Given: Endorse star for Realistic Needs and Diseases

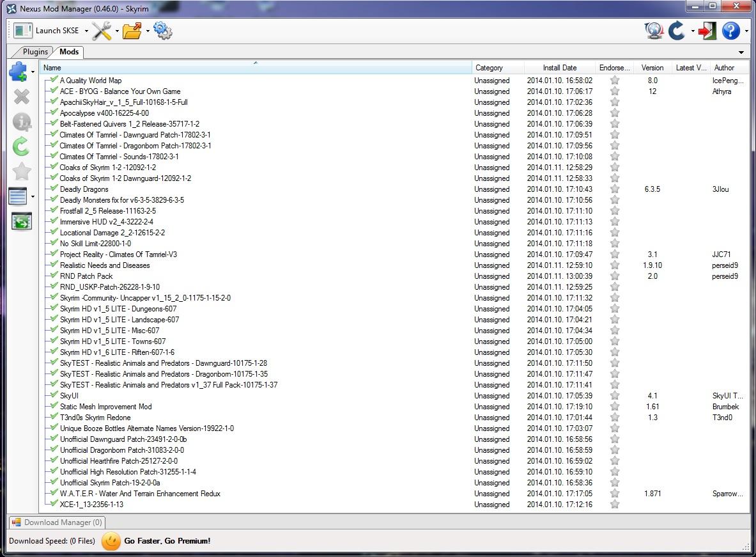Looking at the screenshot, I should click(x=615, y=265).
